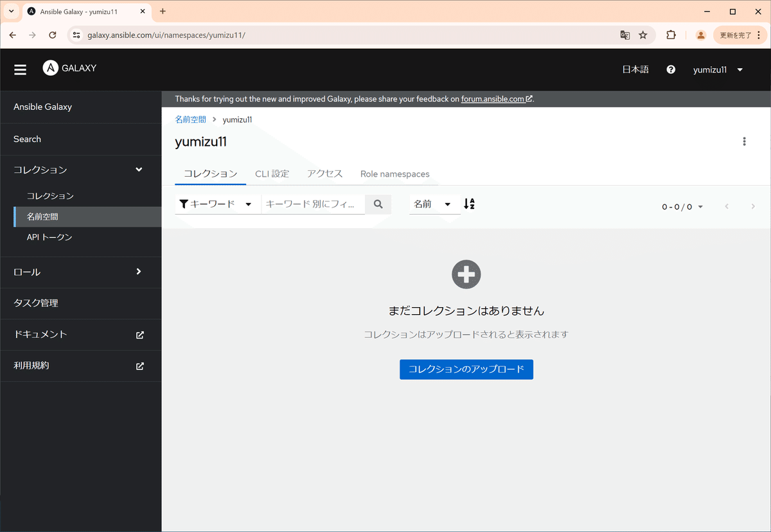
Task: Click the 名前空間 breadcrumb link
Action: [190, 120]
